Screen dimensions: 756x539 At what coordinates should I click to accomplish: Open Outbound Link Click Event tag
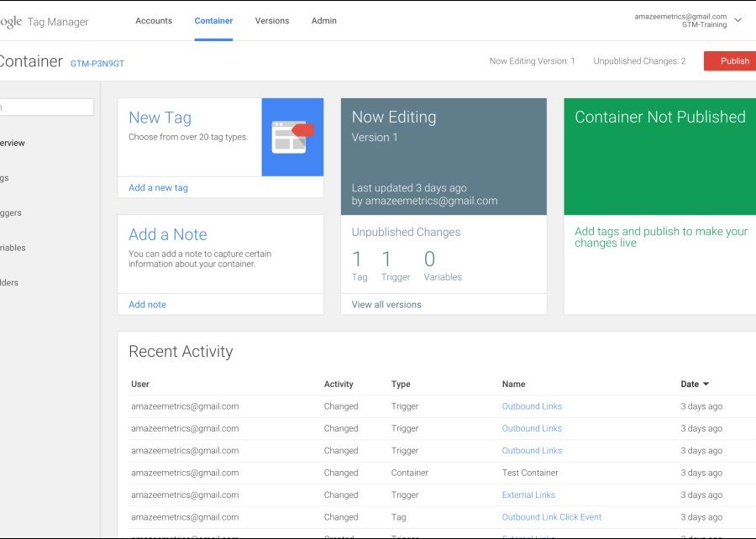551,517
